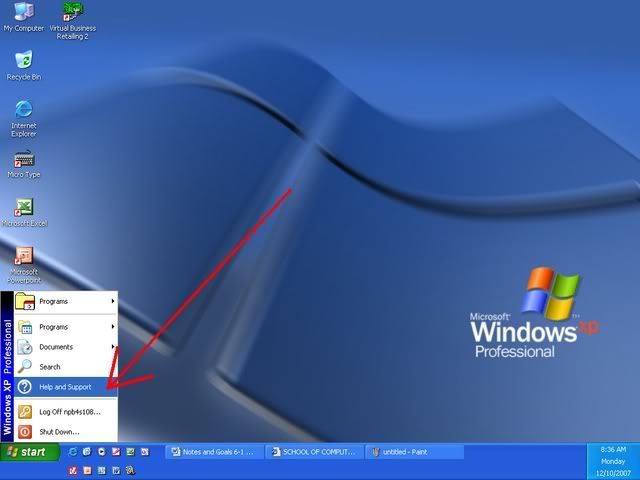
Task: Open Documents in Start menu
Action: pos(66,347)
